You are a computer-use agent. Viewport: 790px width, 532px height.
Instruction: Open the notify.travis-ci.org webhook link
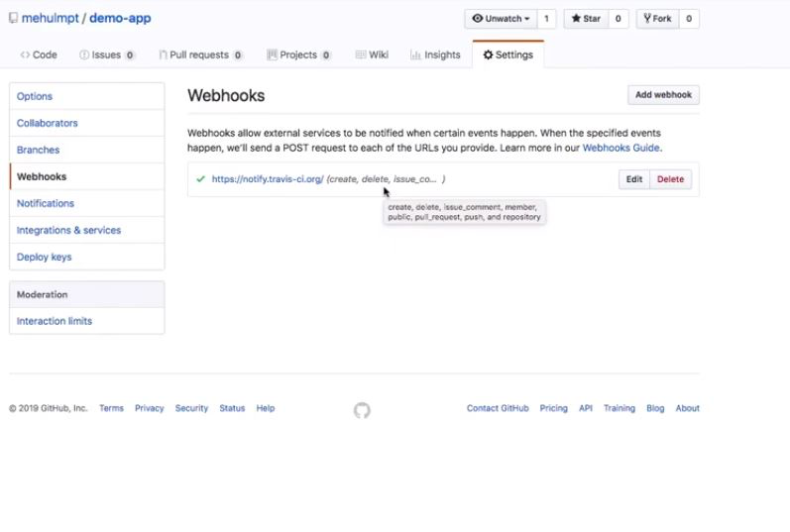click(268, 179)
